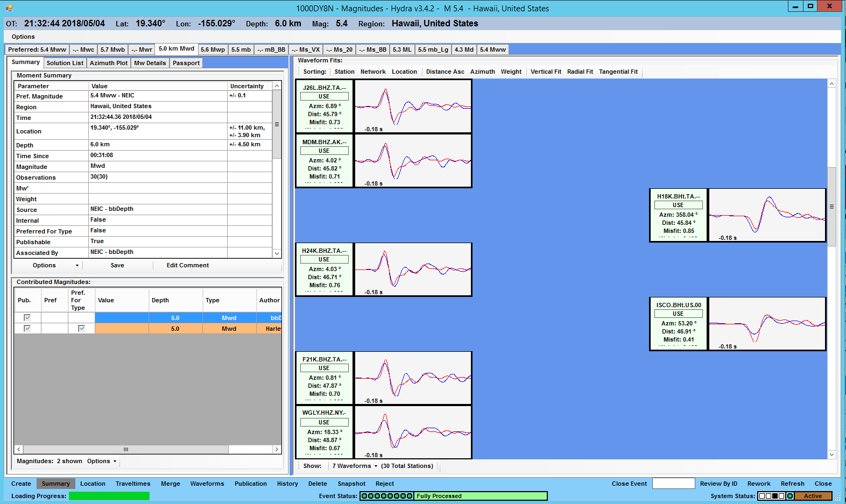
Task: Click up arrow of waveform panel scrollbar
Action: pos(831,83)
